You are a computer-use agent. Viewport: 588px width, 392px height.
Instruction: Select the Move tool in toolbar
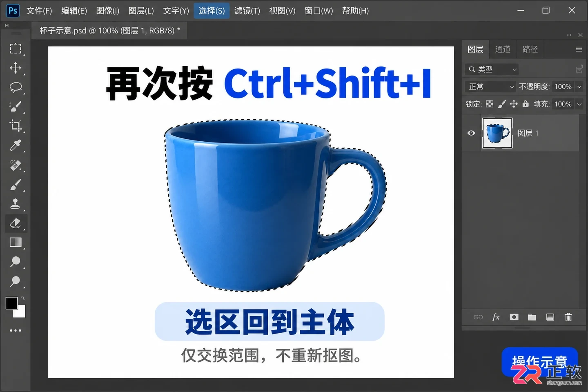pos(16,68)
